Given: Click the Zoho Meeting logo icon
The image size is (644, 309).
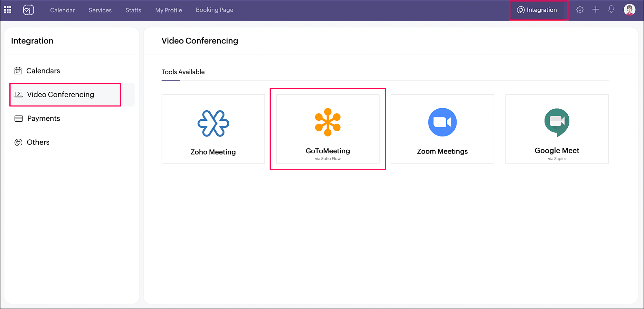Looking at the screenshot, I should [x=213, y=123].
